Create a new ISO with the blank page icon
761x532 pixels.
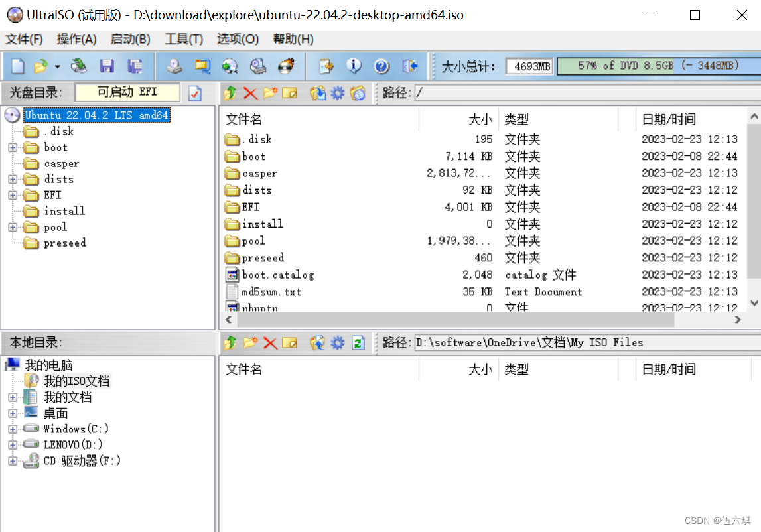pyautogui.click(x=18, y=66)
